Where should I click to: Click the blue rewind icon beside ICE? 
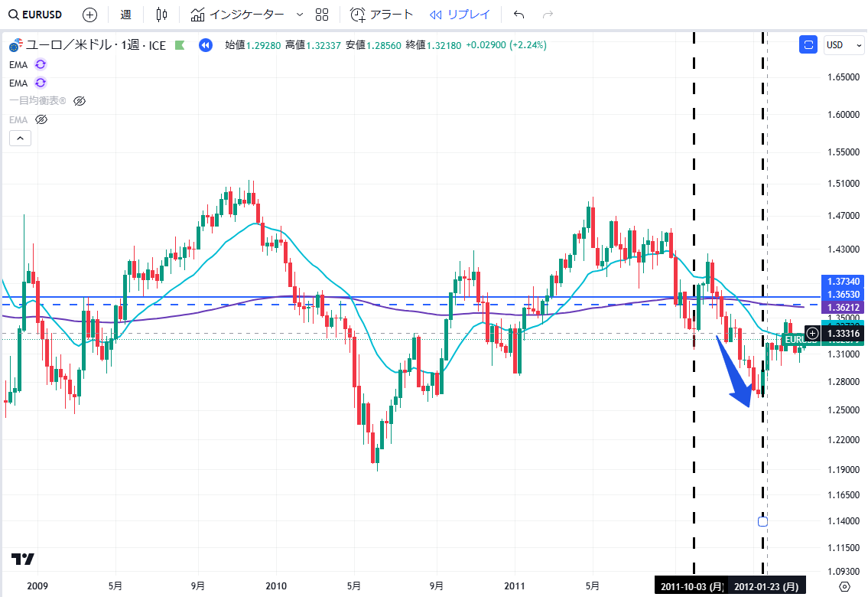click(205, 45)
